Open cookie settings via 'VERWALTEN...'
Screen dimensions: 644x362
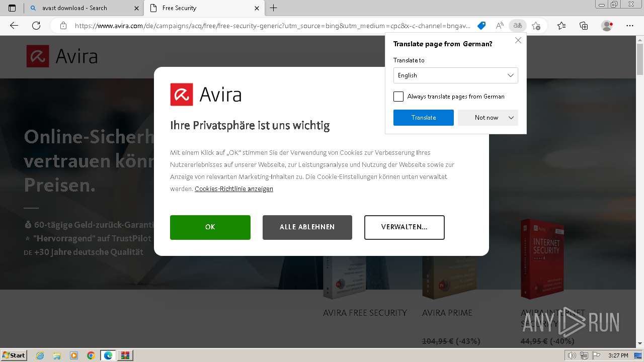tap(405, 227)
